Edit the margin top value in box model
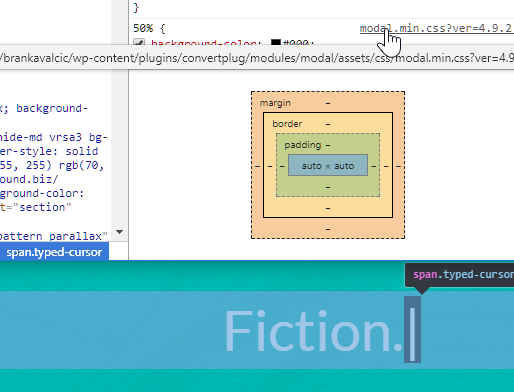Image resolution: width=514 pixels, height=392 pixels. coord(328,103)
